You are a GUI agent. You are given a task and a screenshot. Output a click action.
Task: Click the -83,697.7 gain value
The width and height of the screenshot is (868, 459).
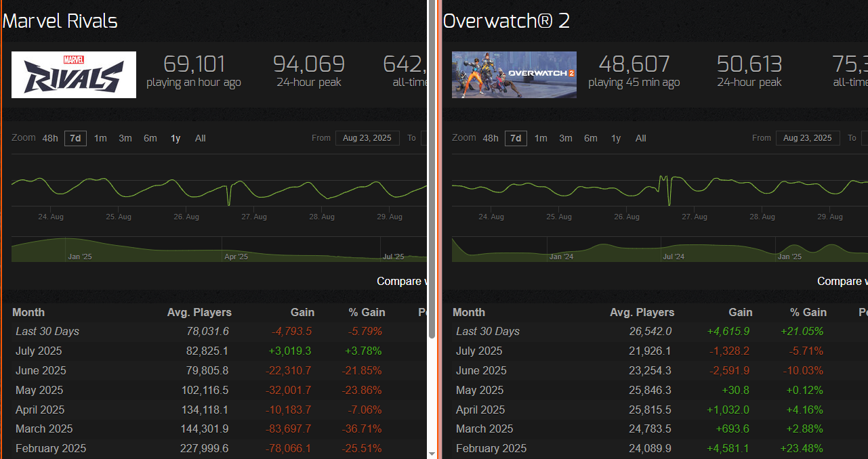click(289, 429)
